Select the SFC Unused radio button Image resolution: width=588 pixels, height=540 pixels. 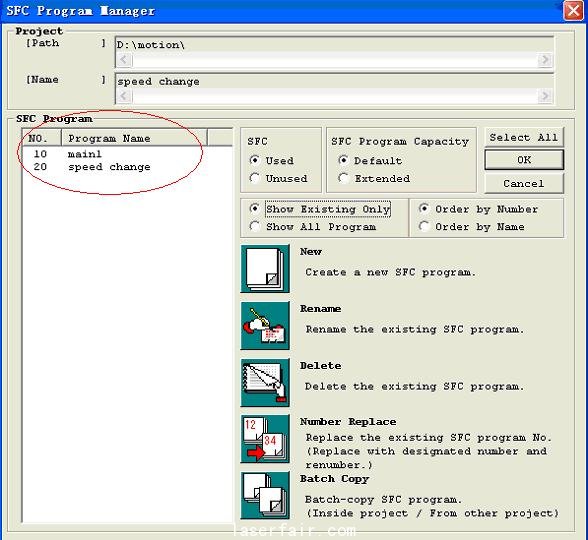click(x=255, y=178)
